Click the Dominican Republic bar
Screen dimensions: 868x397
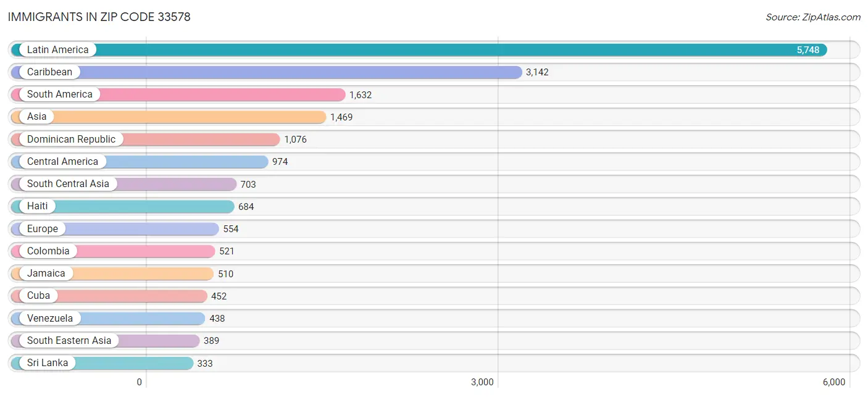(185, 139)
